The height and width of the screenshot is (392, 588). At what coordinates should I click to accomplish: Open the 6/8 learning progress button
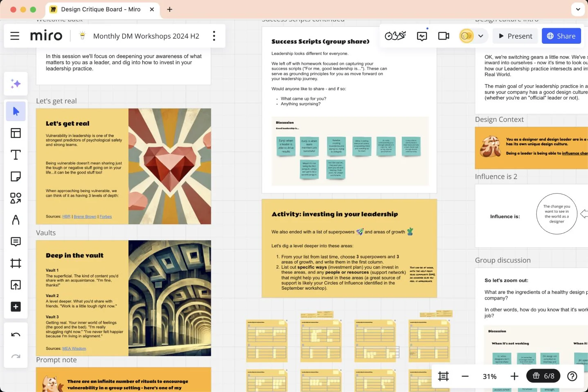543,376
